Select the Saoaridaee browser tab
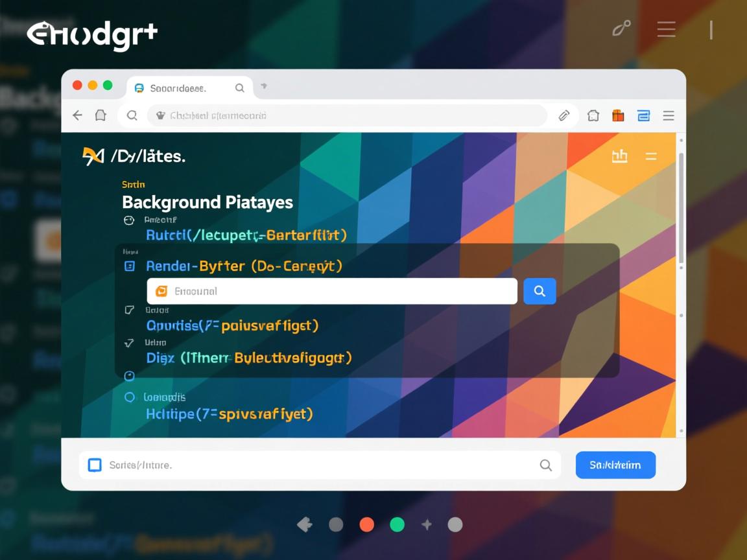This screenshot has height=560, width=747. tap(178, 87)
